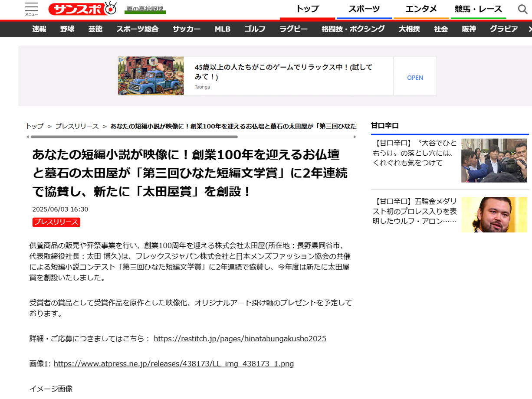Screen dimensions: 532x399
Task: Click the ad headline about 45歳以上
Action: pyautogui.click(x=283, y=72)
